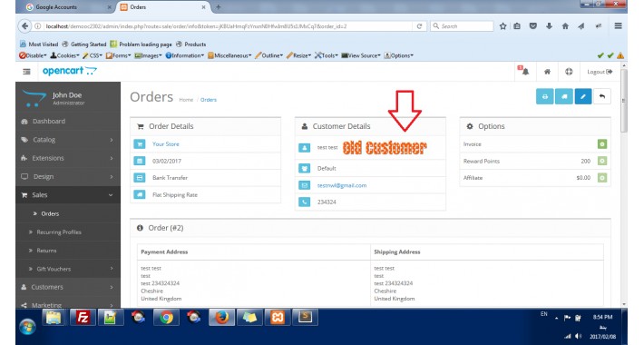Click the green add Affiliate commission button
Screen dimensions: 644x345
(602, 178)
